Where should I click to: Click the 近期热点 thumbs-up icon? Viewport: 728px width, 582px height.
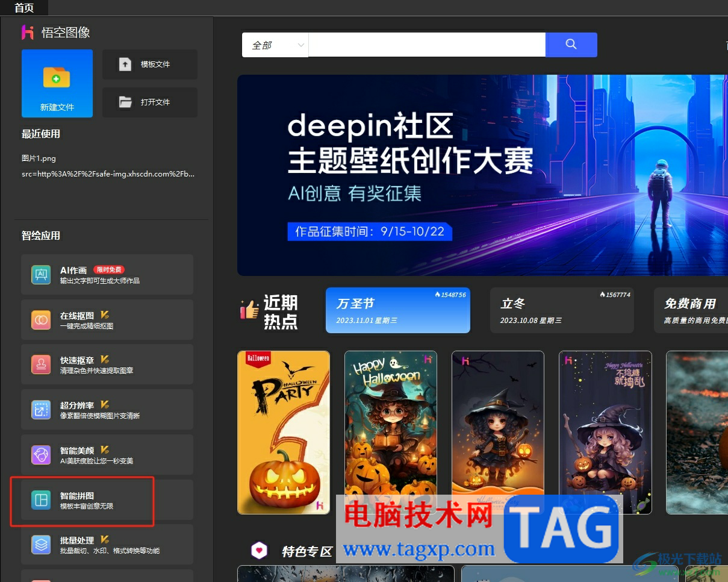click(249, 310)
